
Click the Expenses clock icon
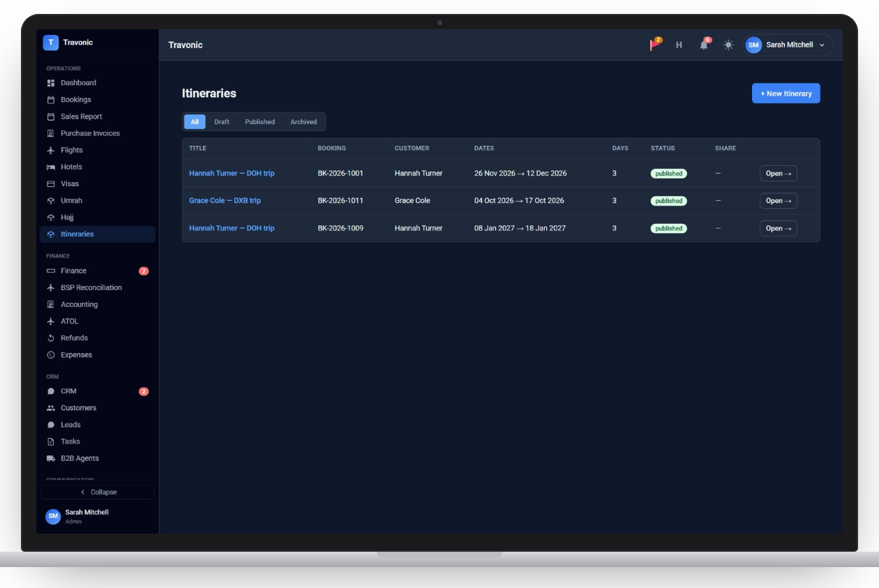click(51, 354)
